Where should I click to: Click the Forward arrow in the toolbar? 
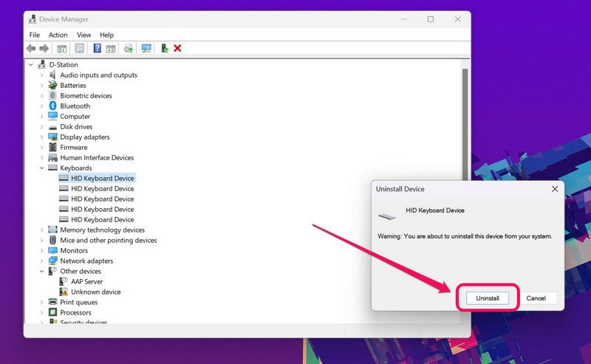[43, 49]
